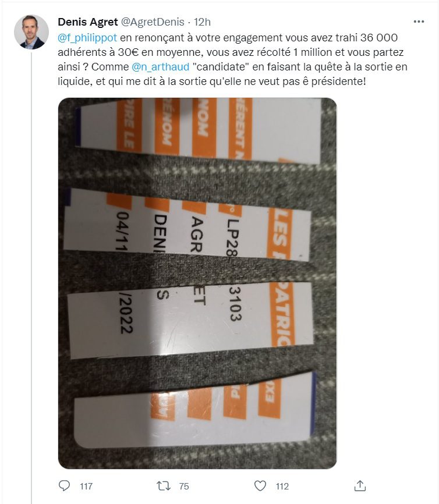Click the /2022 card strip in photo
The height and width of the screenshot is (504, 439).
[190, 319]
